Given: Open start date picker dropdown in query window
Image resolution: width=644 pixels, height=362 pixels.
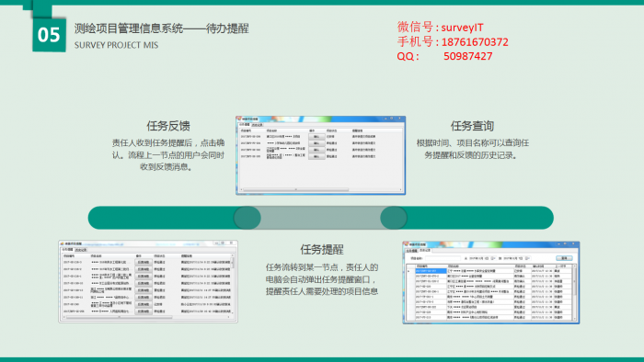Looking at the screenshot, I should click(x=493, y=258).
